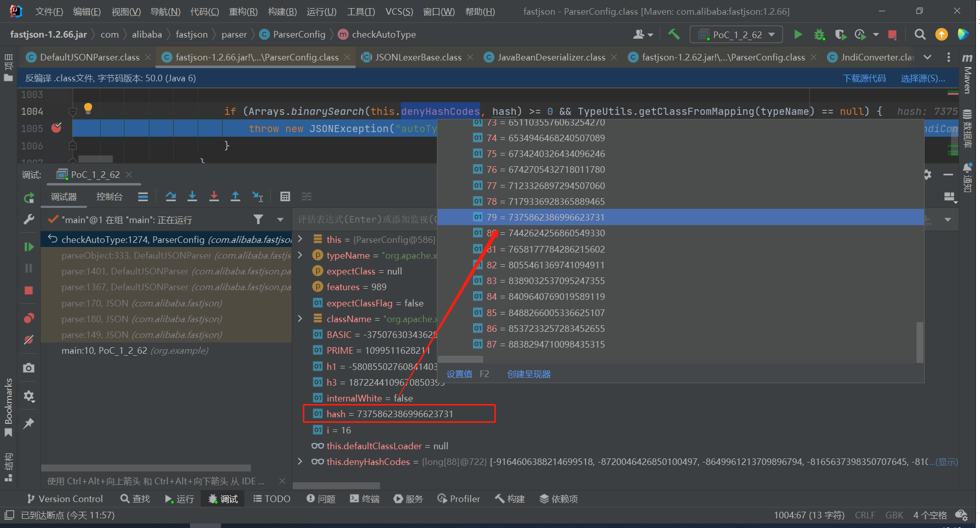
Task: Open the TODO tool window
Action: point(272,499)
